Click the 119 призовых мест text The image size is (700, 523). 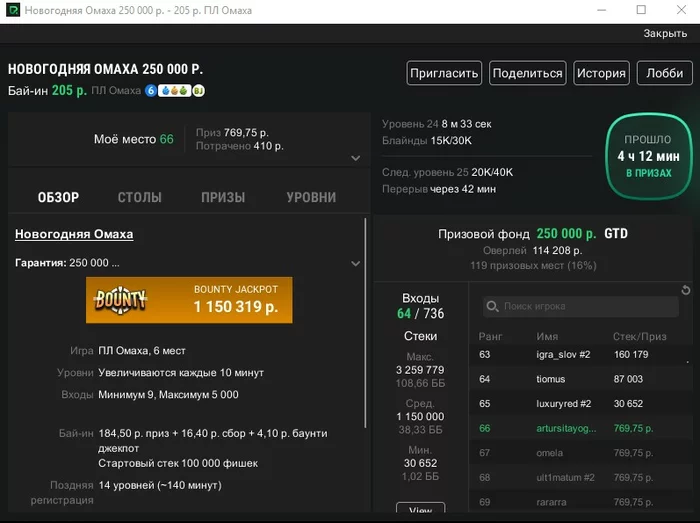533,266
